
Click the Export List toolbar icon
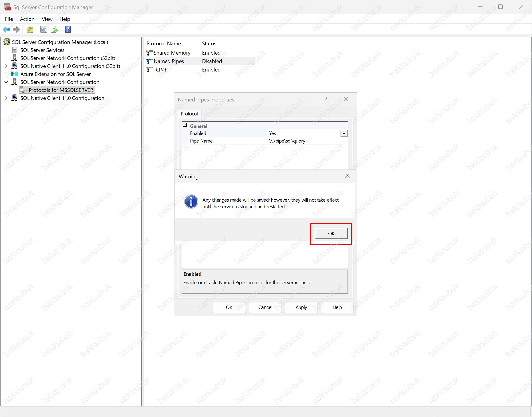(x=54, y=30)
